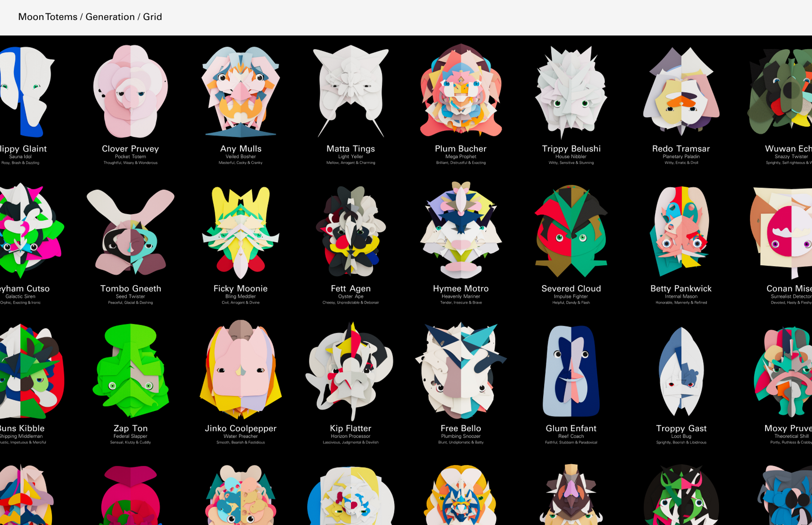Click the 'Kip Flatter' name text
812x525 pixels.
(351, 428)
